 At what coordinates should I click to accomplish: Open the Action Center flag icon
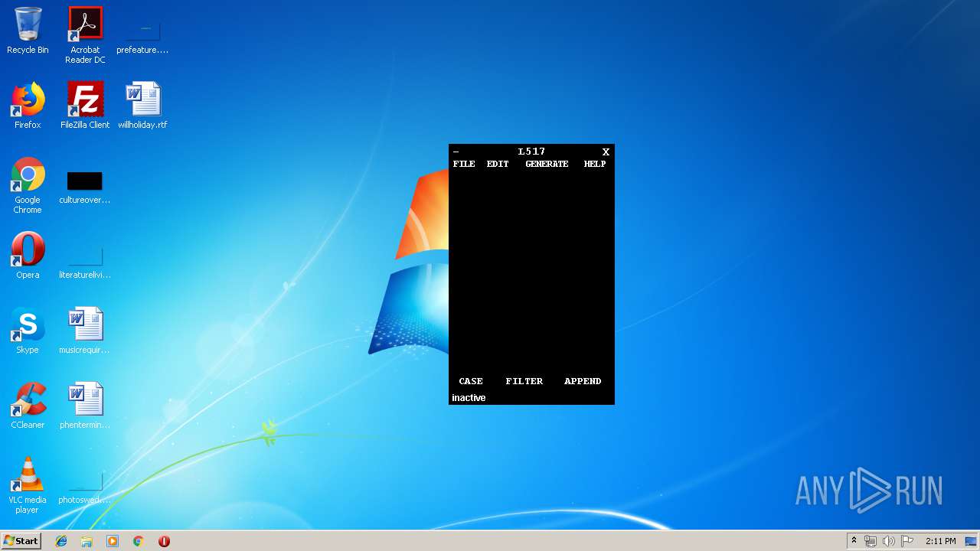tap(907, 541)
